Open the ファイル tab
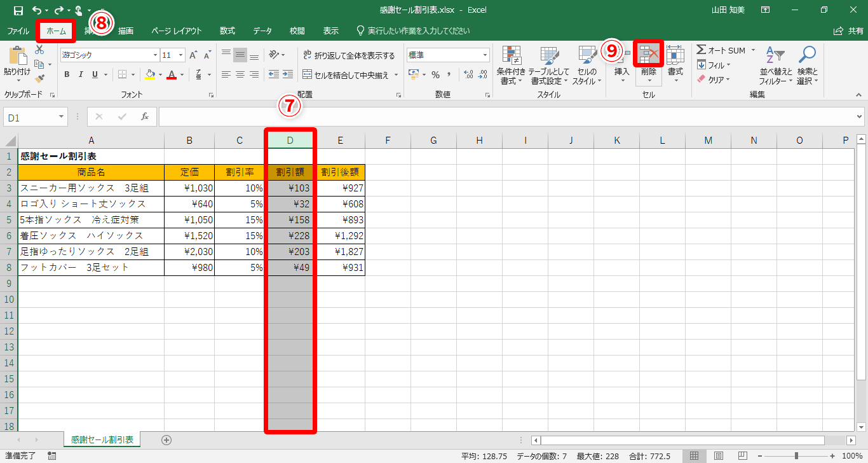Screen dimensions: 868x463 pyautogui.click(x=18, y=31)
